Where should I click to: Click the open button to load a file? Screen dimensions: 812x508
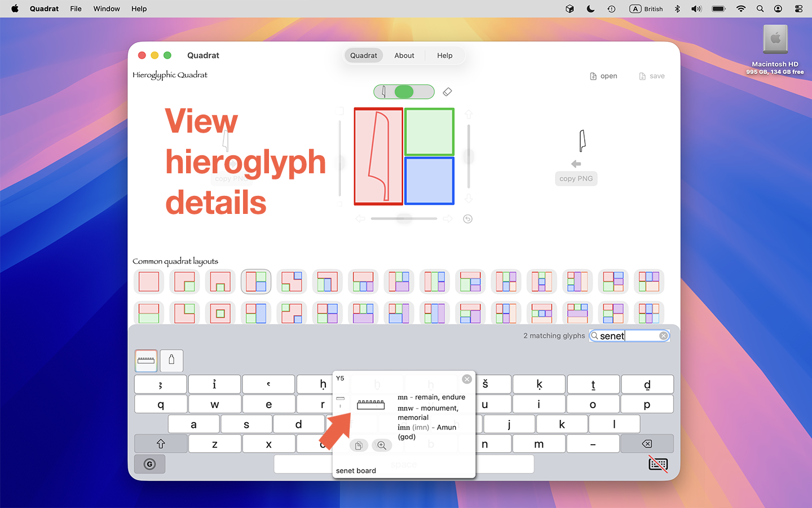tap(603, 76)
